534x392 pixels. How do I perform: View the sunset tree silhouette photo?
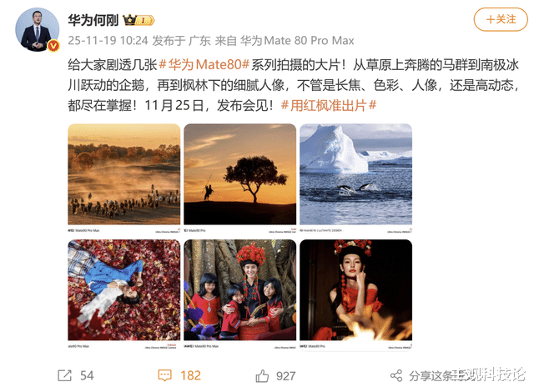point(239,173)
